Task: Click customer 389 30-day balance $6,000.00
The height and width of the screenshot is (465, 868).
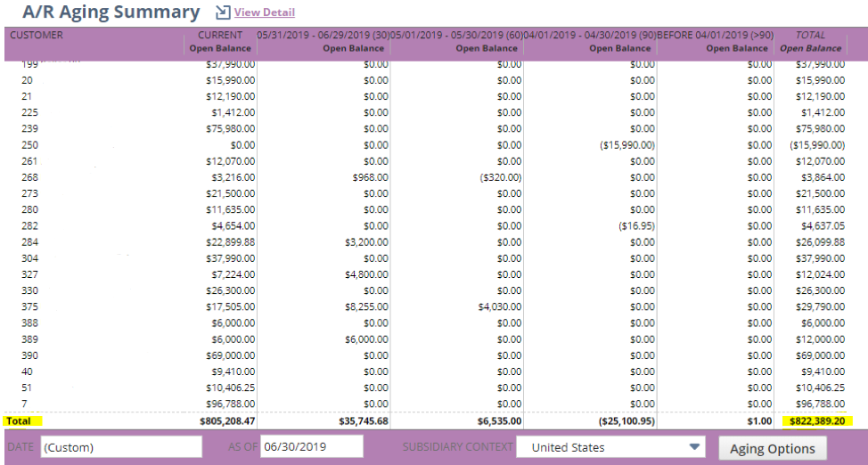Action: 366,339
